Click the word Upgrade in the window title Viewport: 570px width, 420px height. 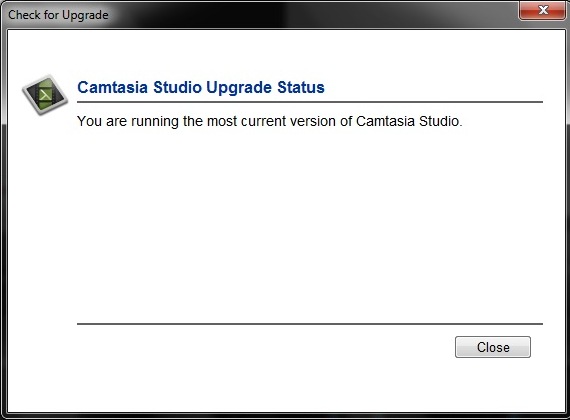point(85,15)
